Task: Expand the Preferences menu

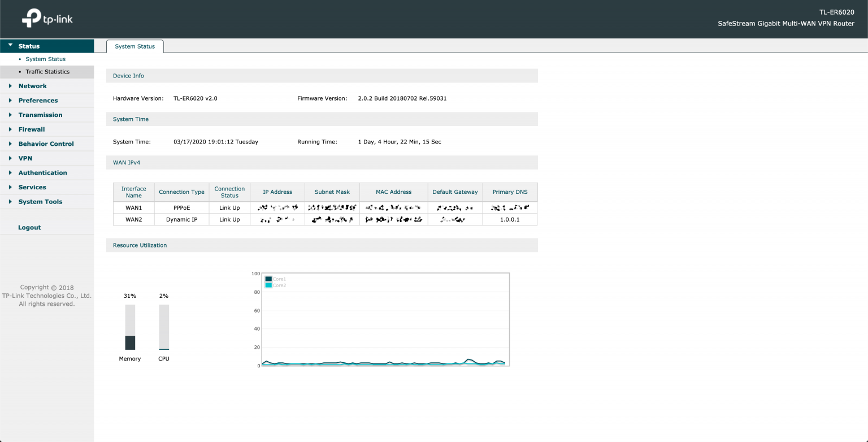Action: tap(47, 101)
